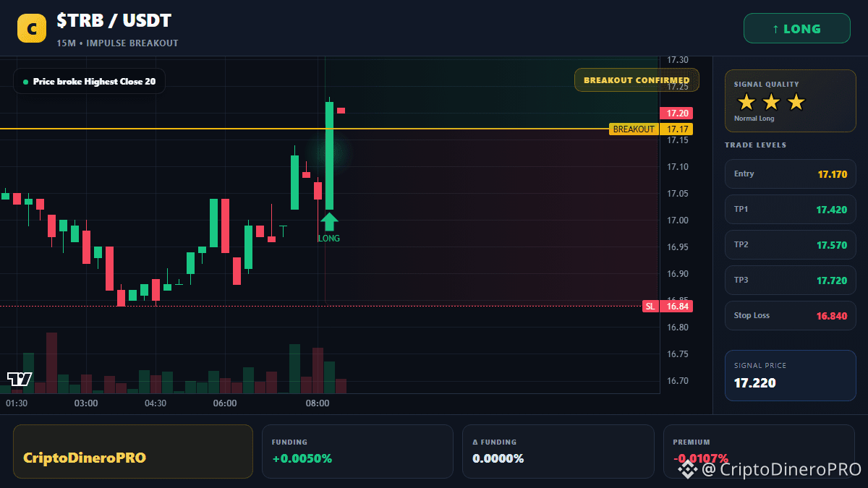The height and width of the screenshot is (488, 868).
Task: Select the TP2 17.570 trade level row
Action: click(x=791, y=244)
